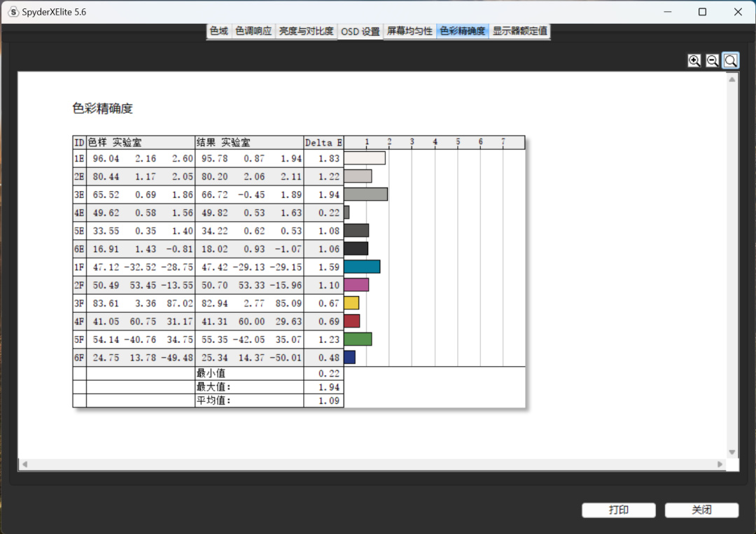This screenshot has width=756, height=534.
Task: Click the 关闭 button
Action: click(x=701, y=510)
